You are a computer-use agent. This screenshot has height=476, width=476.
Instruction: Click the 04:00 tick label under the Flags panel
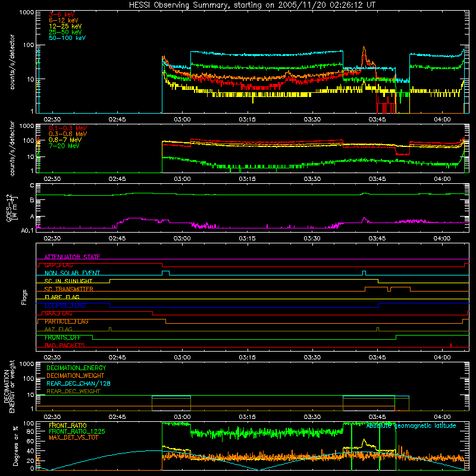click(x=442, y=357)
